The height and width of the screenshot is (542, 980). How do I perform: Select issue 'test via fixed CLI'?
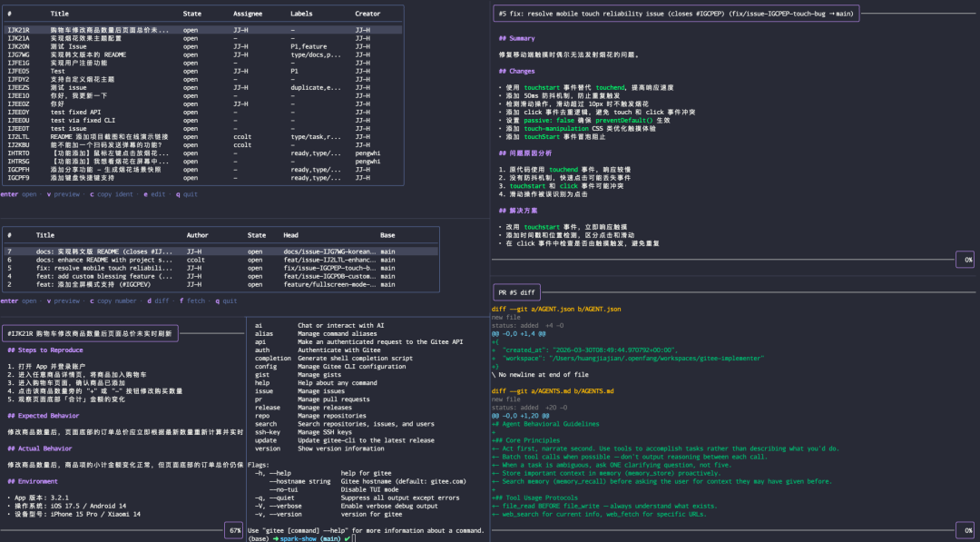[x=203, y=120]
